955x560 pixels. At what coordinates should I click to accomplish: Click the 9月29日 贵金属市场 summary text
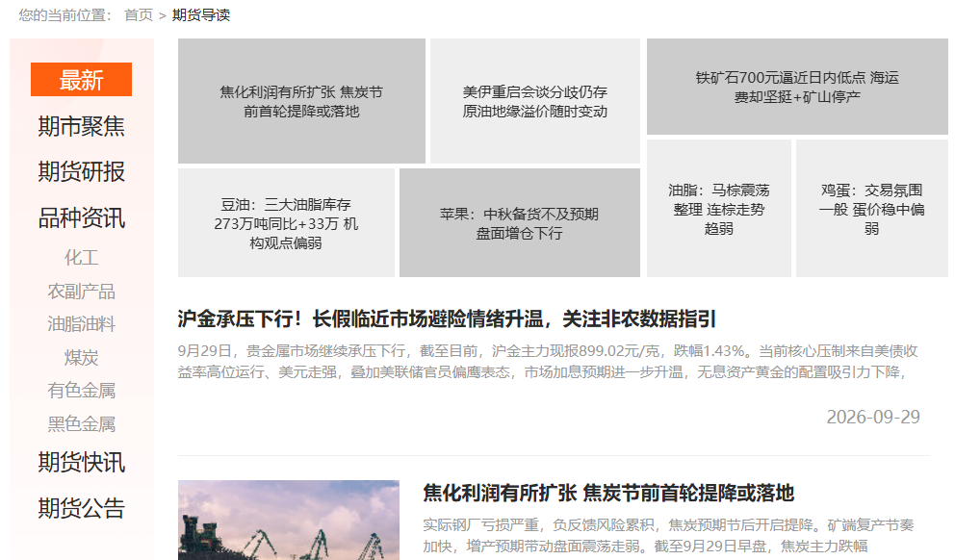pos(548,362)
